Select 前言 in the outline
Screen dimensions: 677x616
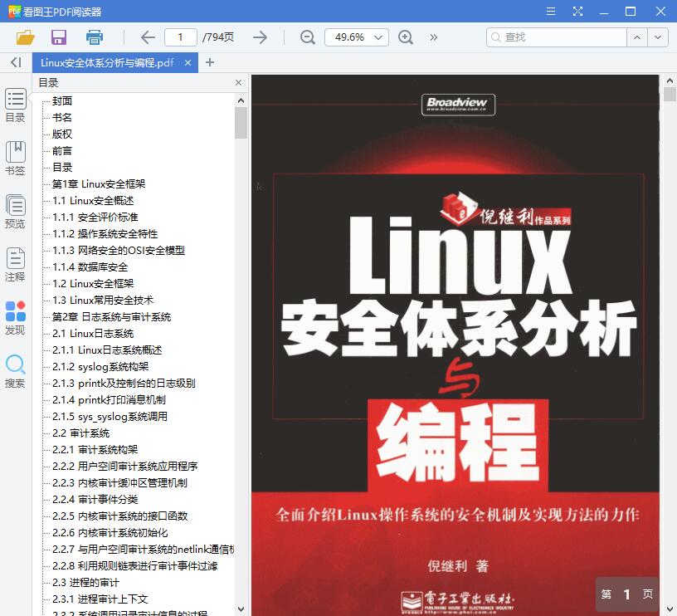(x=62, y=151)
